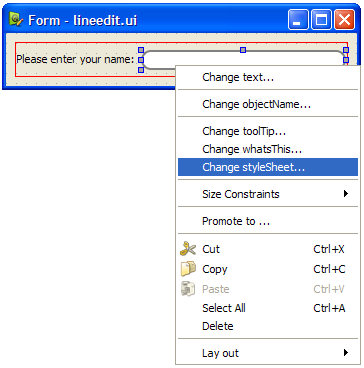Click the top-left blue selection handle
The image size is (364, 368).
(141, 50)
